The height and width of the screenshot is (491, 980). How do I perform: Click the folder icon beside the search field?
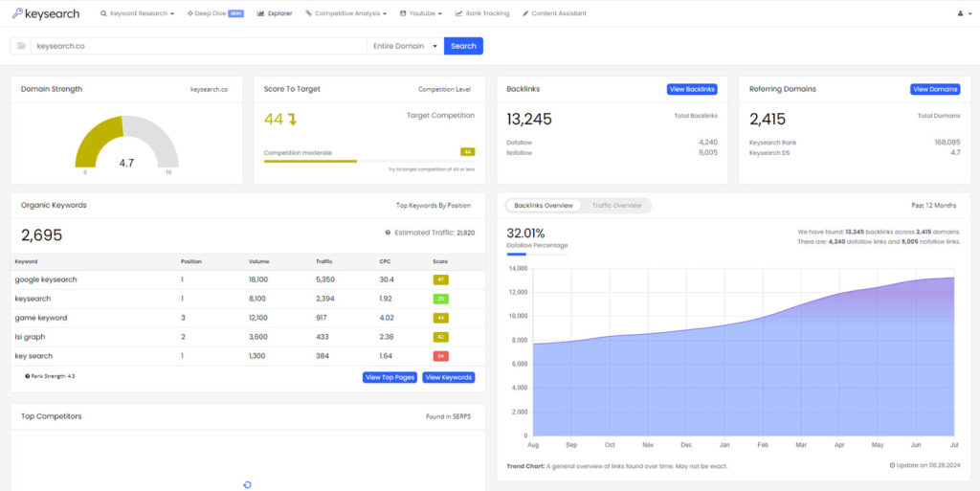[21, 46]
